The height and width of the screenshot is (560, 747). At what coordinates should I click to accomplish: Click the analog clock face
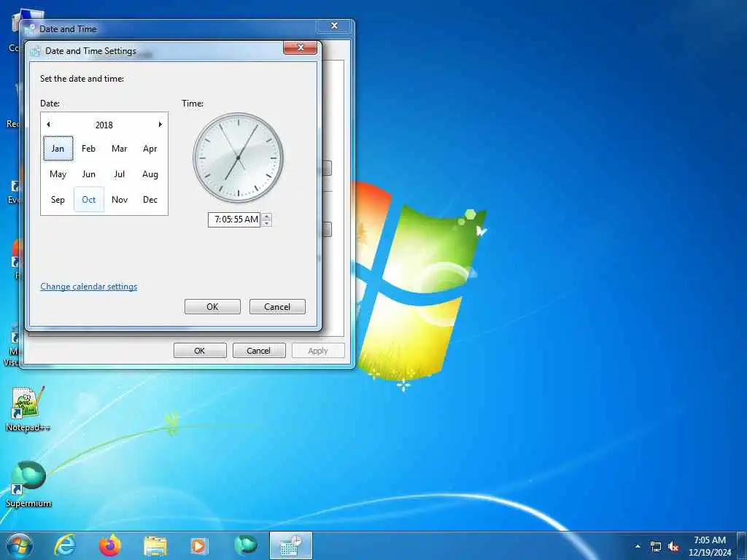(x=238, y=157)
